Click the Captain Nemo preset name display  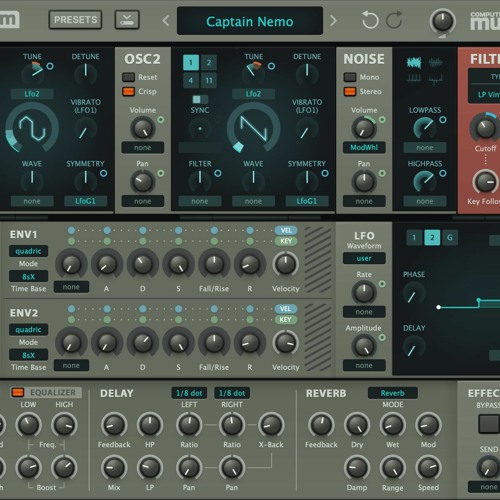250,21
